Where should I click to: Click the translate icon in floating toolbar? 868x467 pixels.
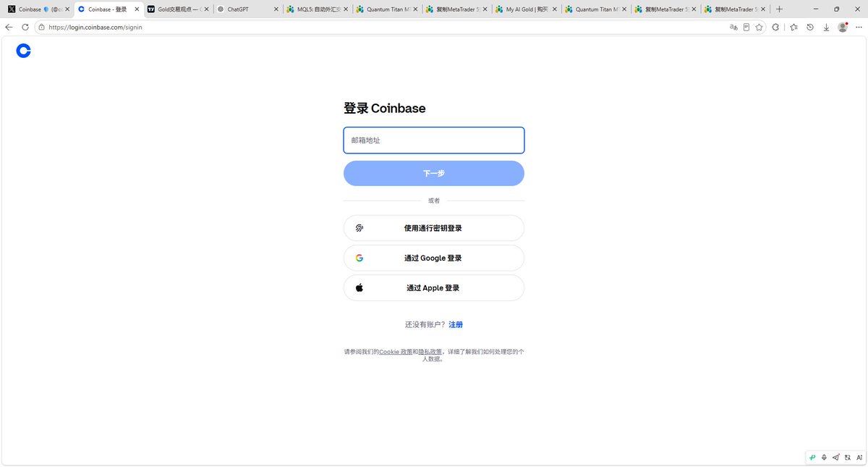tap(848, 457)
